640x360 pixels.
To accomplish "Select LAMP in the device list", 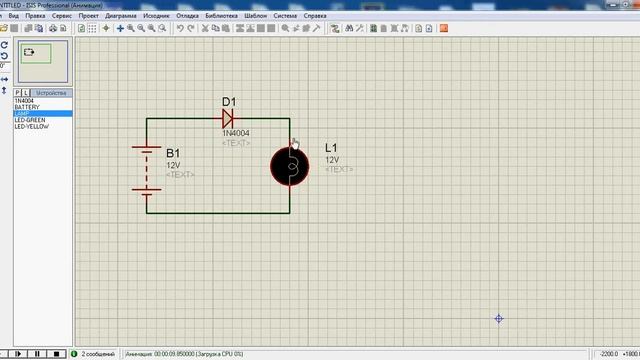I will (43, 113).
